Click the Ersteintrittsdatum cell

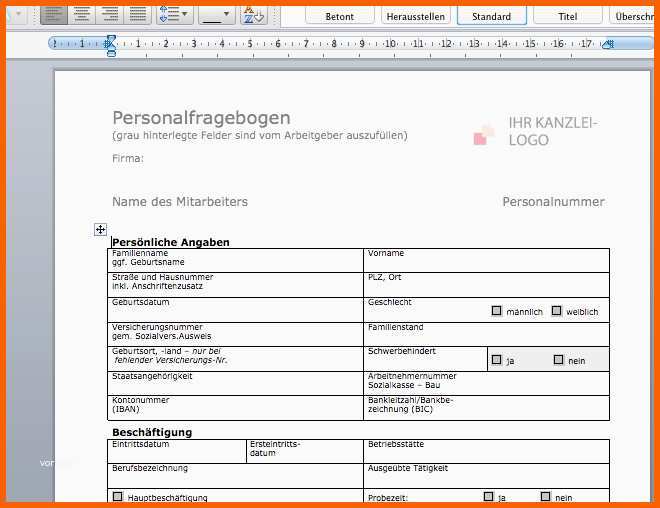[305, 451]
